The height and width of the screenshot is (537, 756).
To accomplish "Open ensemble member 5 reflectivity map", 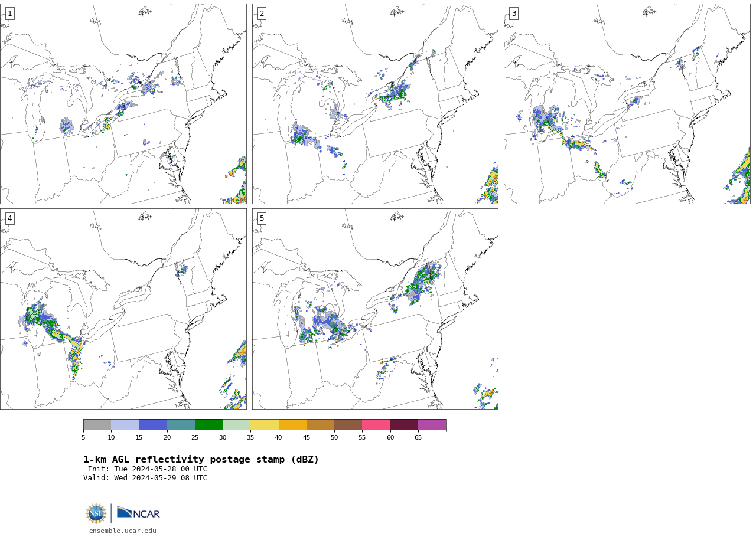I will (375, 309).
